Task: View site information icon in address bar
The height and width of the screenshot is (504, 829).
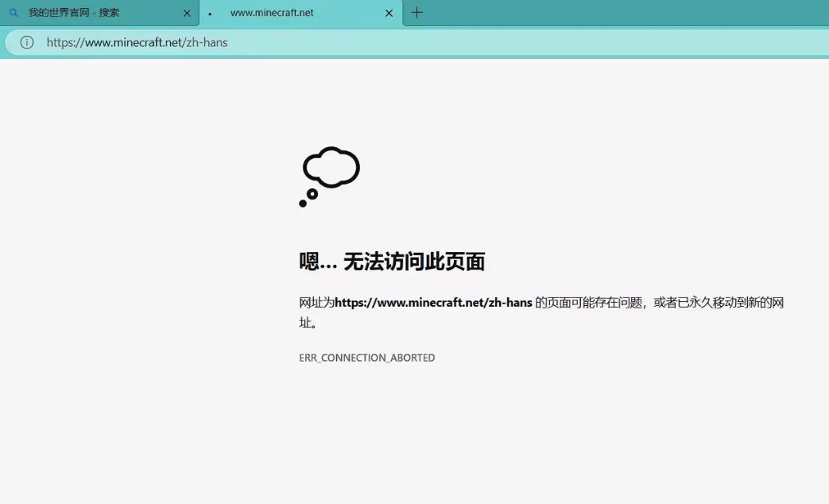Action: tap(27, 42)
